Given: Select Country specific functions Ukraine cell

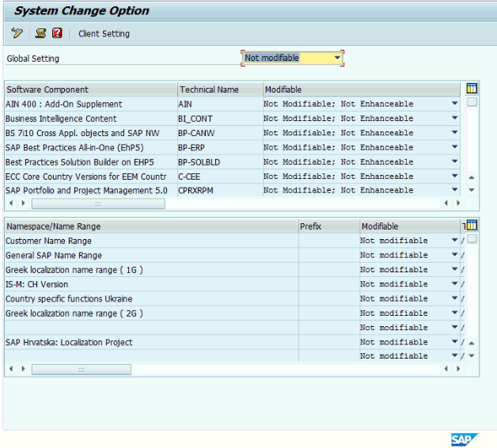Looking at the screenshot, I should coord(151,298).
